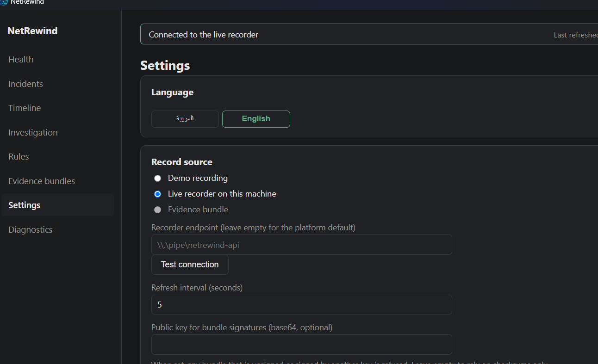Click the 'Connected to the live recorder' banner text
Image resolution: width=598 pixels, height=364 pixels.
pyautogui.click(x=204, y=35)
